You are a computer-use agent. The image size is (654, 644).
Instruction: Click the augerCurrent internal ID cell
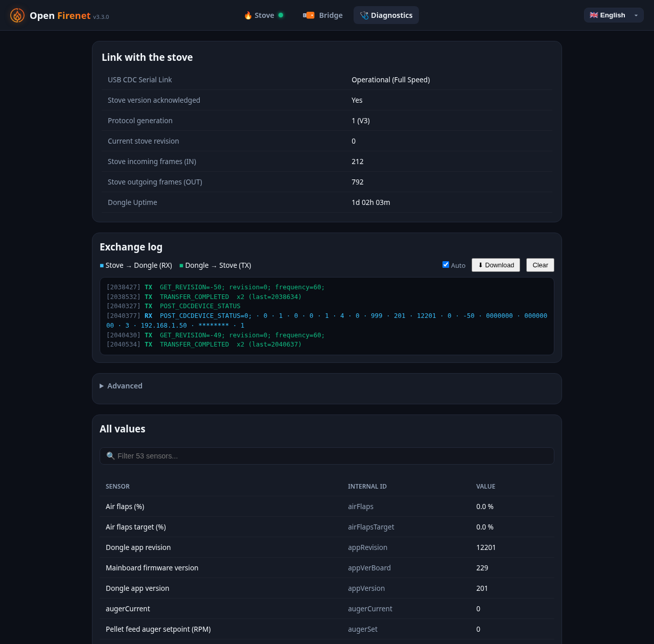(370, 609)
